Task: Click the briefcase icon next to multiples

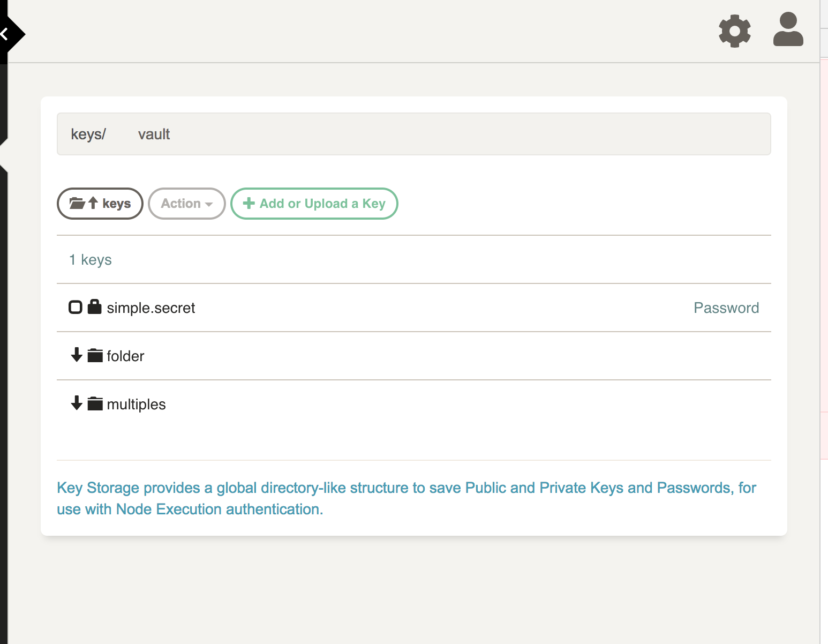Action: 94,403
